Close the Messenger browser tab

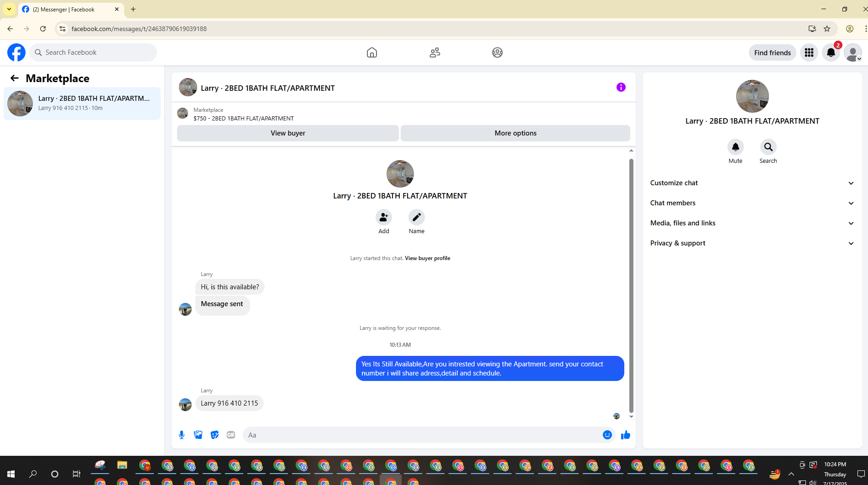click(117, 9)
